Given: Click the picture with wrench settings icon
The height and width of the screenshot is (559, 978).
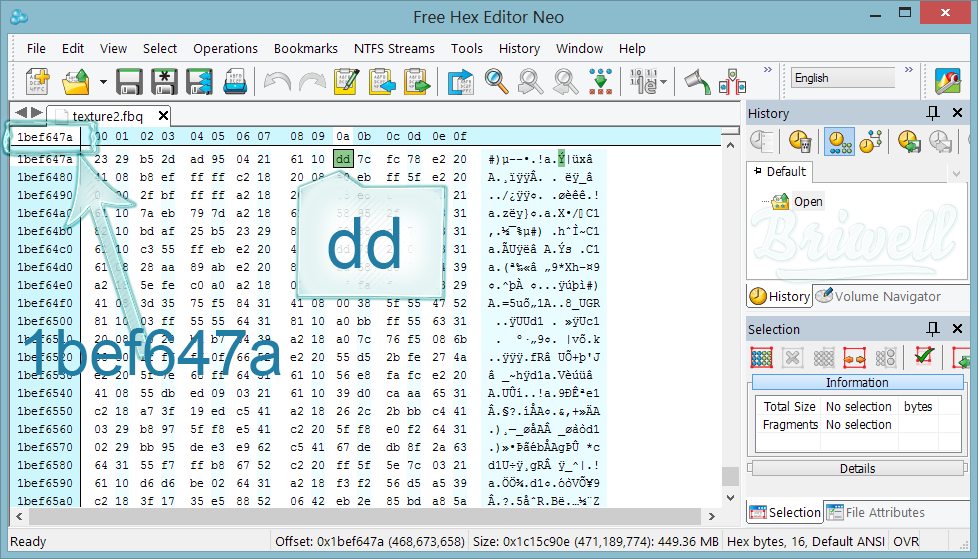Looking at the screenshot, I should pos(947,82).
